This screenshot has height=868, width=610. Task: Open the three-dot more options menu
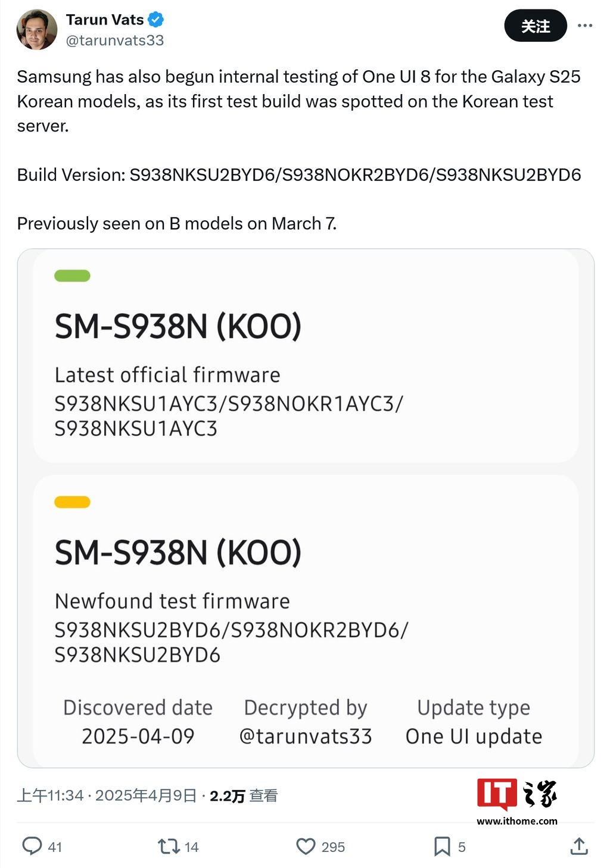585,26
